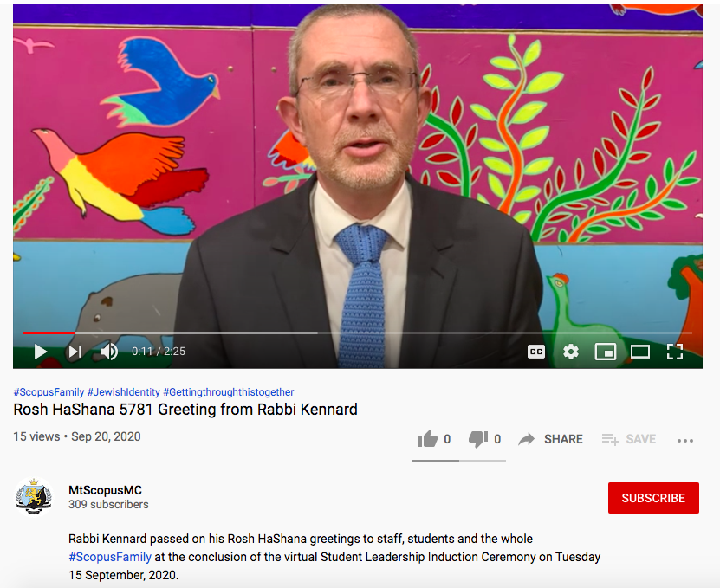The height and width of the screenshot is (588, 720).
Task: Open the #Gettingthroughthistogether hashtag
Action: [x=228, y=392]
